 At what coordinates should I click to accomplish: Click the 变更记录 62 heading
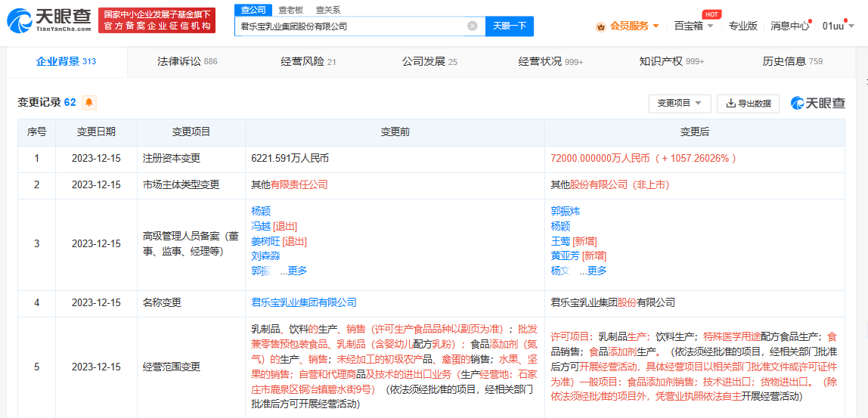47,103
